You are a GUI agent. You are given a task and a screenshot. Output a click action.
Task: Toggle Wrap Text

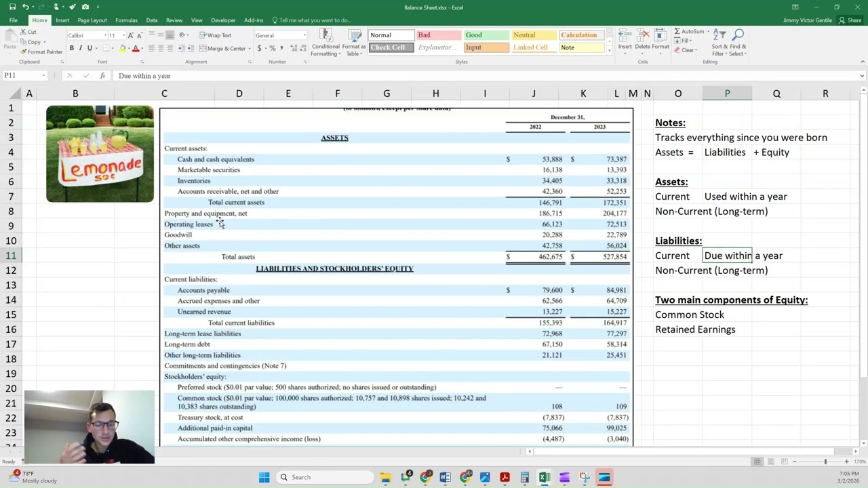(x=216, y=35)
